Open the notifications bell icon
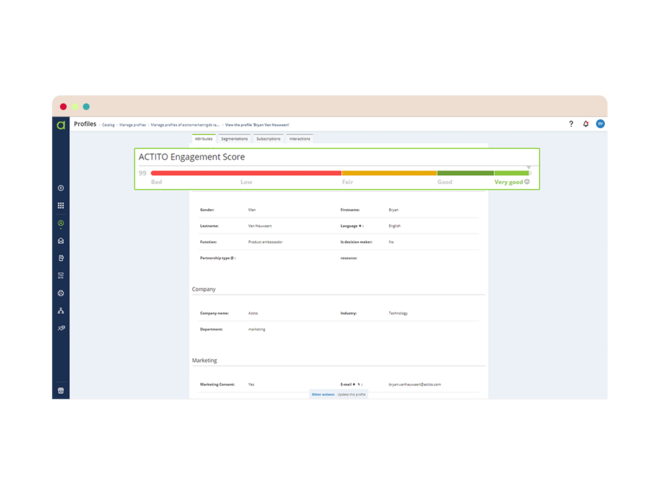The height and width of the screenshot is (495, 660). point(586,124)
